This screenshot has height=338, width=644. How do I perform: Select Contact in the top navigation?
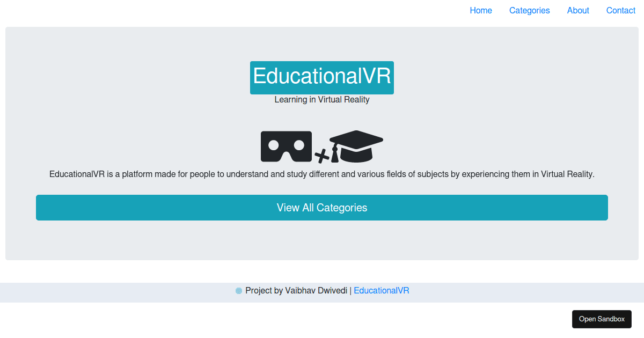click(x=621, y=11)
